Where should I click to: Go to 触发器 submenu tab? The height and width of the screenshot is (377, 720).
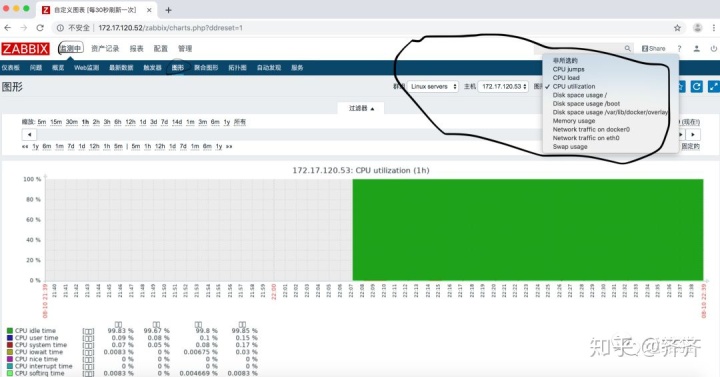(152, 68)
